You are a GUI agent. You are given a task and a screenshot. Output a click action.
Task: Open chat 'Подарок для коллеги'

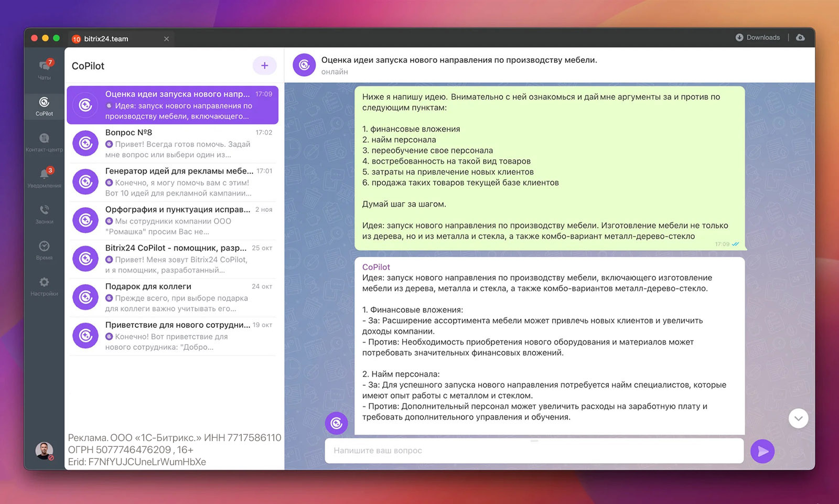click(x=173, y=297)
